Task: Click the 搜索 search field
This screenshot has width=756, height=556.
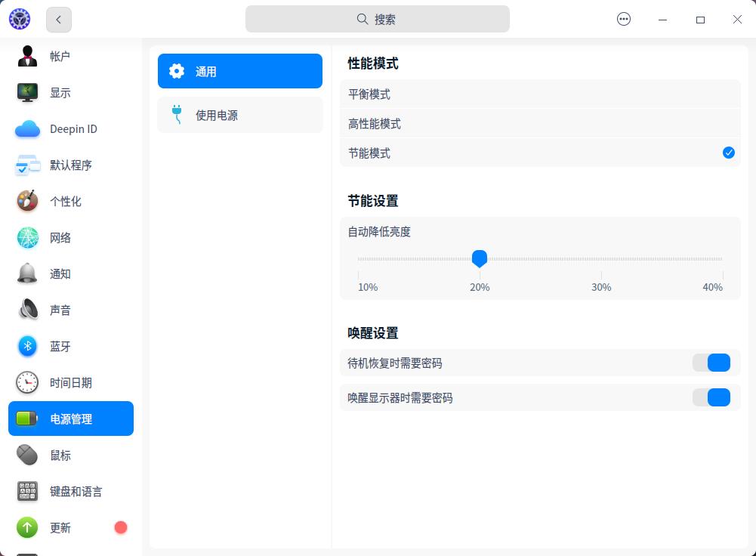Action: pyautogui.click(x=376, y=19)
